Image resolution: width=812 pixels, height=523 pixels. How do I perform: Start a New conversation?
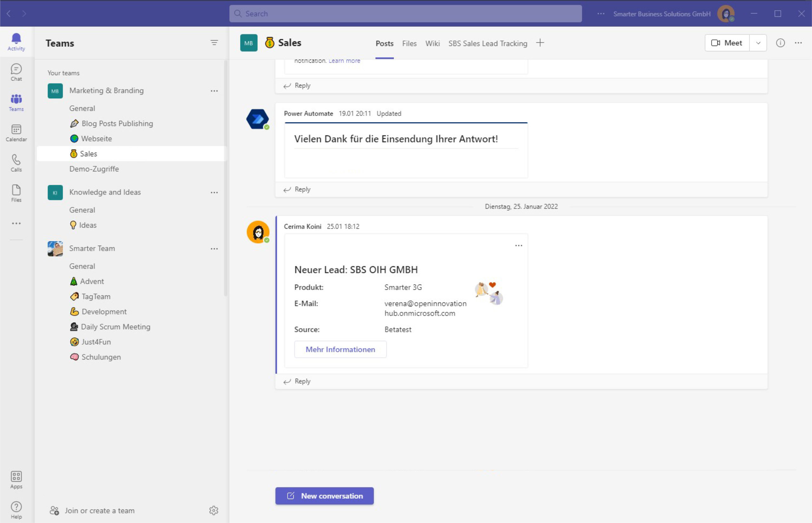pos(324,495)
